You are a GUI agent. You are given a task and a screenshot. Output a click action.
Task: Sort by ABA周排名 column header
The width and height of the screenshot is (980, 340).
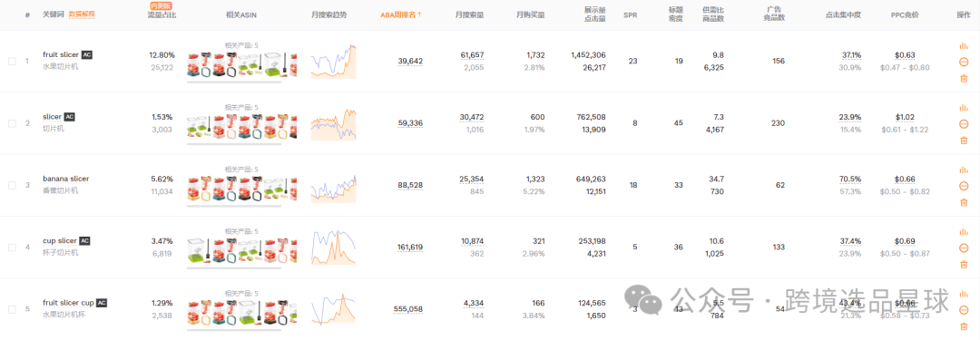pyautogui.click(x=401, y=15)
